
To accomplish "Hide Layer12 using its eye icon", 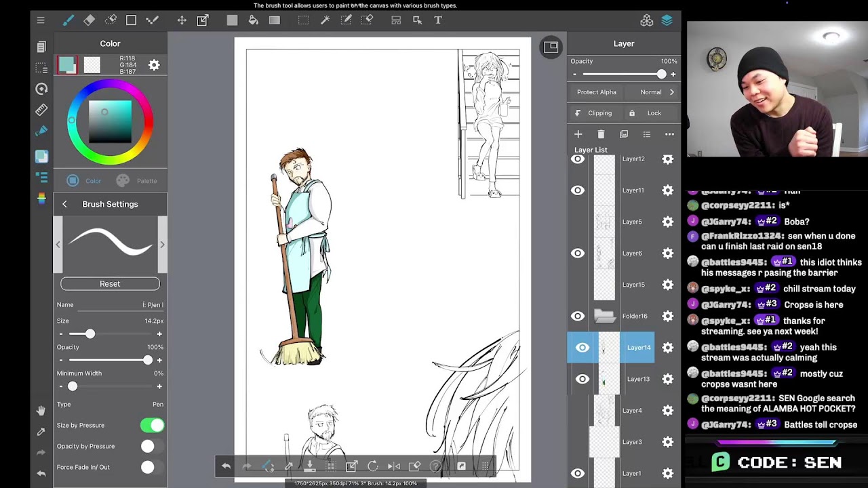I will (x=578, y=159).
